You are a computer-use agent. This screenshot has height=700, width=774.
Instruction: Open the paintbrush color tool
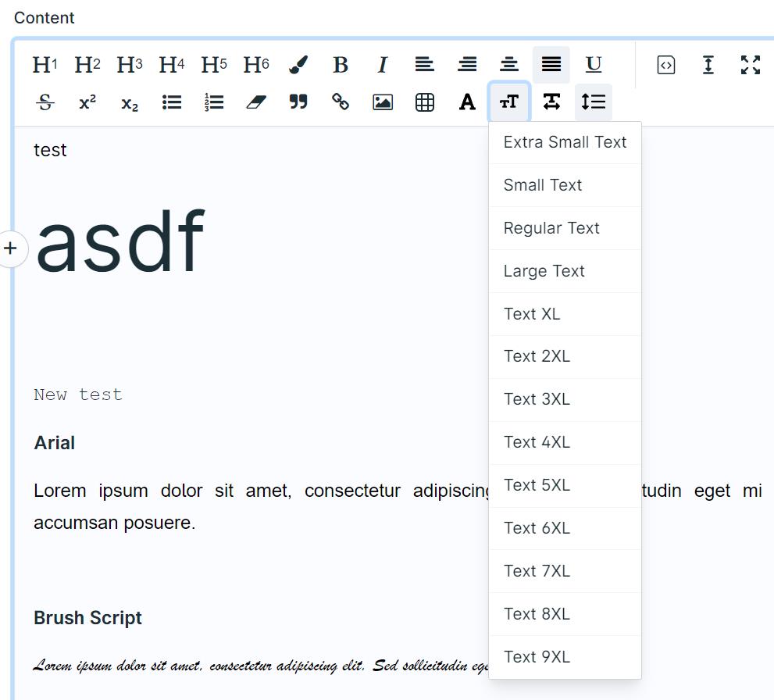click(298, 65)
